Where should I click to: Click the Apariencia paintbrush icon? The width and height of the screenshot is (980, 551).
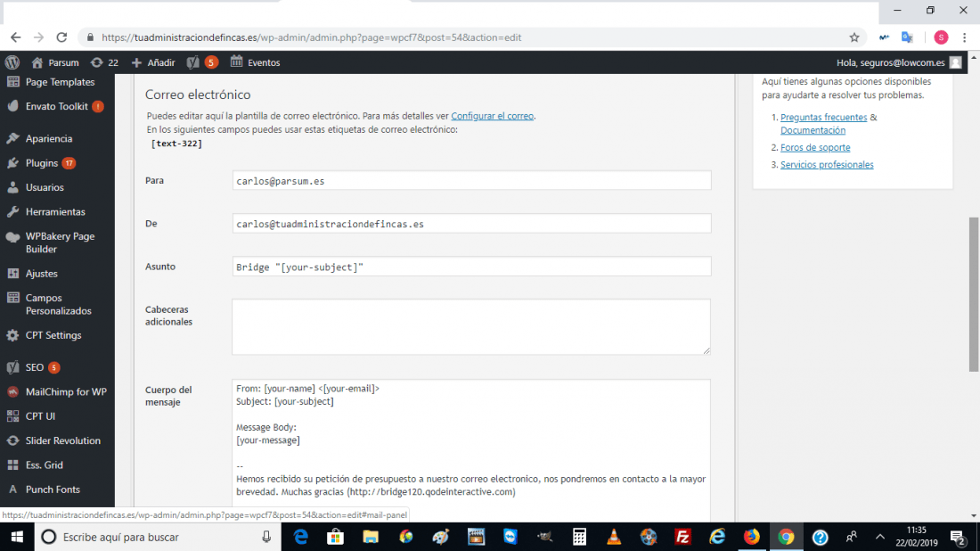(12, 138)
